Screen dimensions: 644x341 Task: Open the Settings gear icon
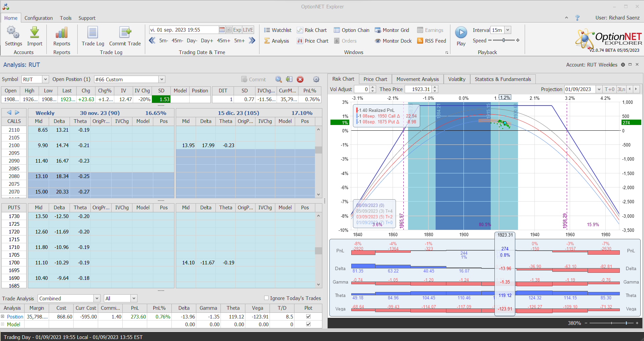pyautogui.click(x=13, y=33)
